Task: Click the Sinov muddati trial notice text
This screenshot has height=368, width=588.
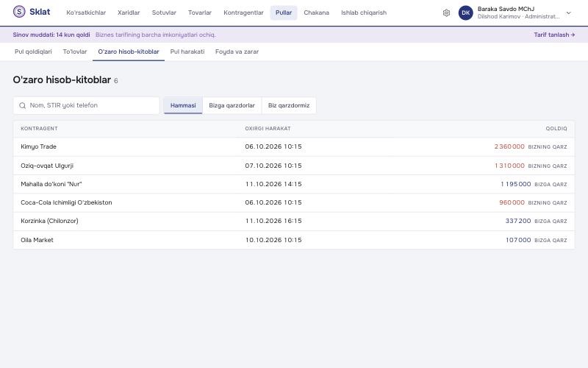Action: [x=51, y=35]
